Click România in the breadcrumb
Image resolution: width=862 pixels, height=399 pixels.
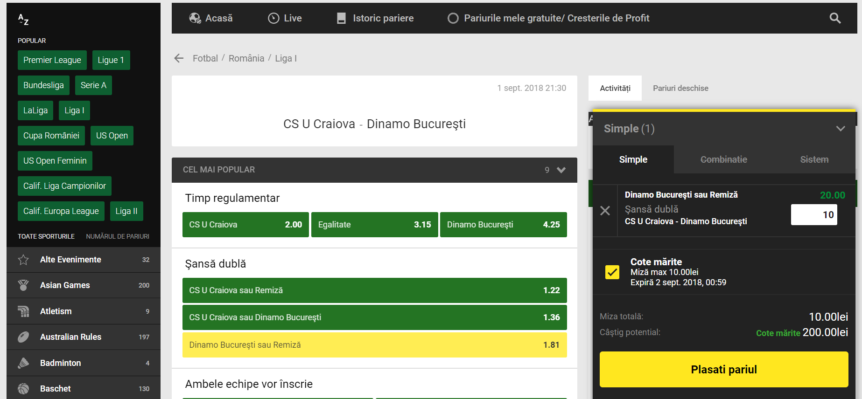point(246,58)
